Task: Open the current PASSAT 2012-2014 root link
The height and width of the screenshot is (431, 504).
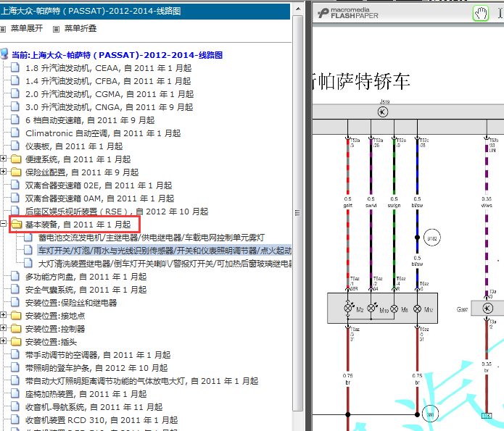Action: pyautogui.click(x=117, y=55)
